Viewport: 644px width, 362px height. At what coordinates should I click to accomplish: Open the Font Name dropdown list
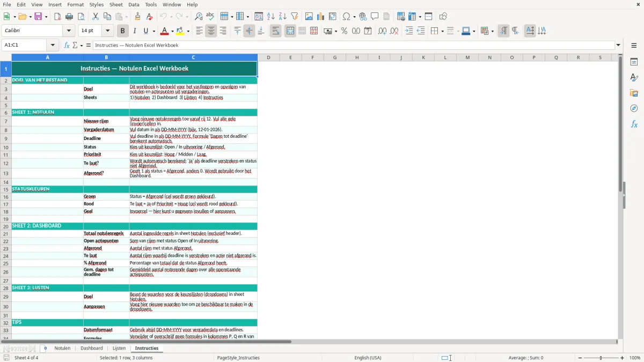point(68,31)
